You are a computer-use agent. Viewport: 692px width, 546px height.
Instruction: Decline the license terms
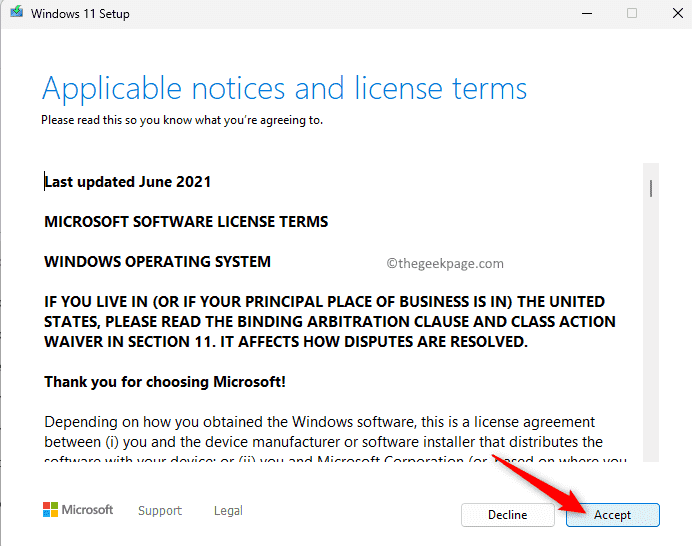coord(508,515)
